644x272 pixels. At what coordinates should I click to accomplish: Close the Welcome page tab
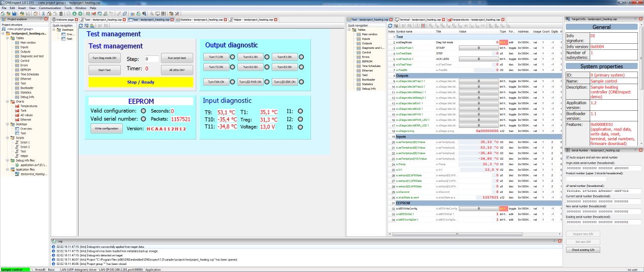pos(76,20)
